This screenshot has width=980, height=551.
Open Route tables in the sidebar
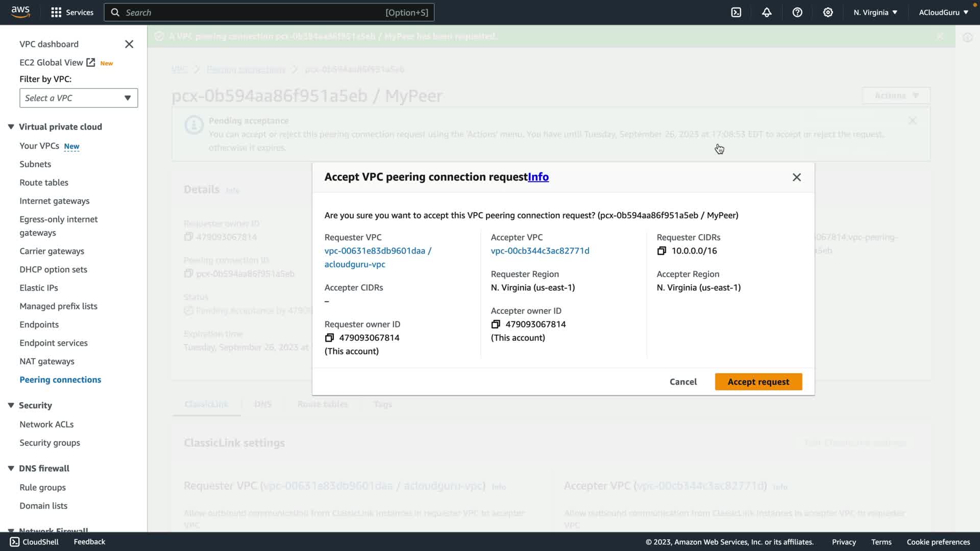tap(44, 183)
